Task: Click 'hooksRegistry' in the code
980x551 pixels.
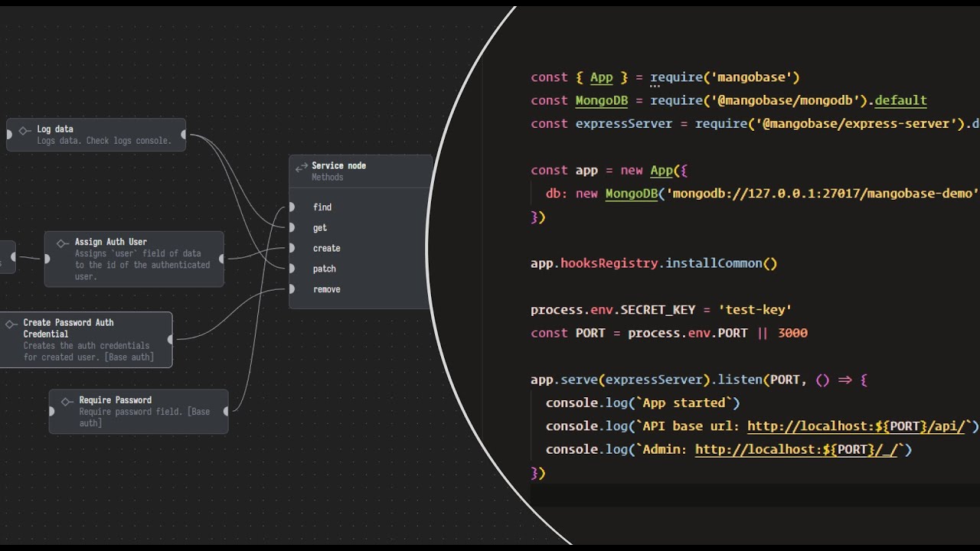Action: [609, 263]
